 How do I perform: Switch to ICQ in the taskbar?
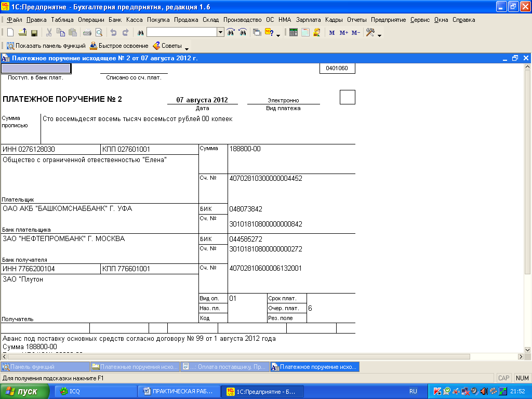tap(95, 391)
